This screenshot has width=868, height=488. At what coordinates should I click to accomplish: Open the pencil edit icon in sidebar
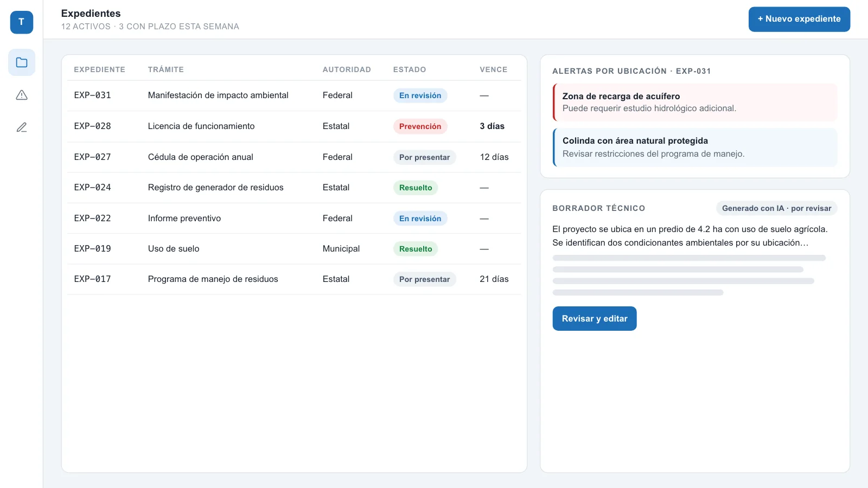coord(22,127)
